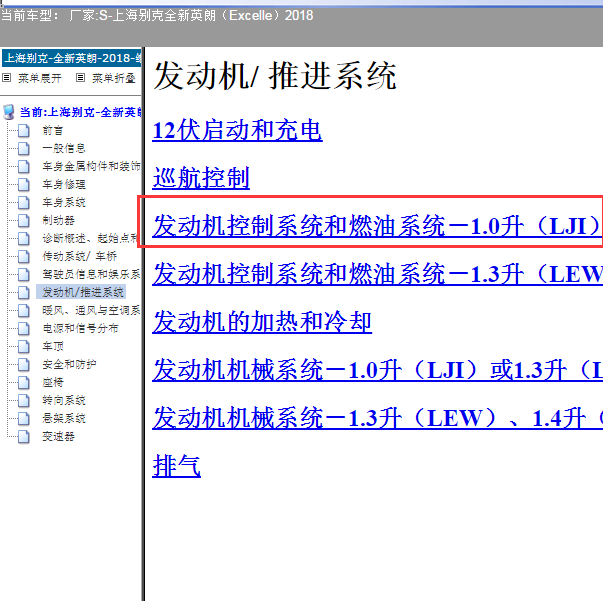Image resolution: width=603 pixels, height=601 pixels.
Task: Select 电源和信号分布 in the tree
Action: [80, 328]
